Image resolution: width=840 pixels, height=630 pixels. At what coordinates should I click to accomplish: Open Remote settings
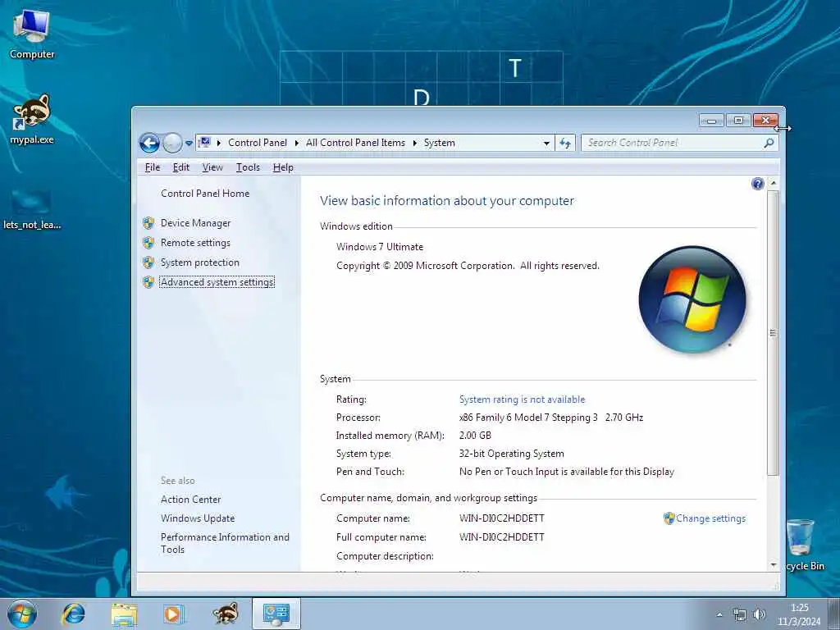[x=195, y=243]
